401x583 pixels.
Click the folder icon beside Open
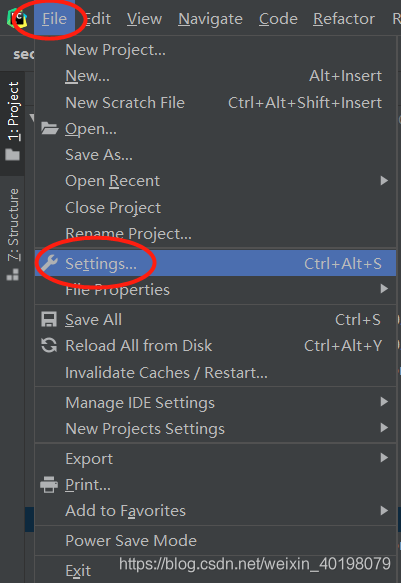[x=49, y=128]
